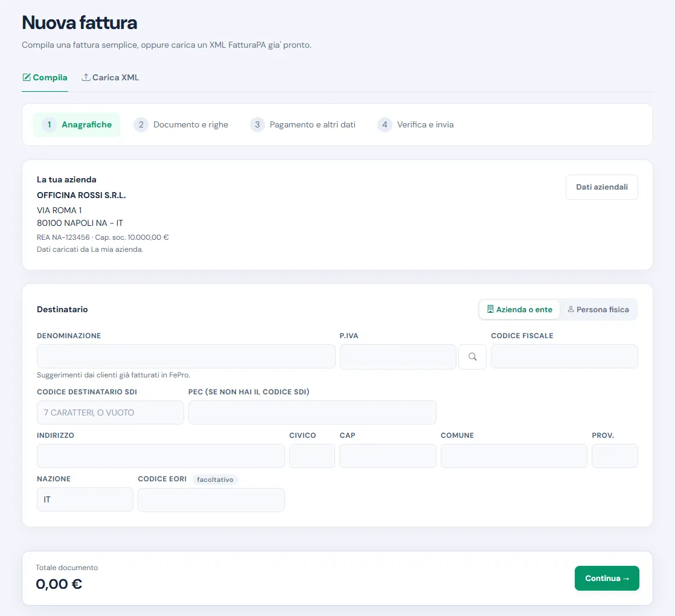The width and height of the screenshot is (675, 616).
Task: Click the Dati caricati da La mia azienda note
Action: click(90, 249)
